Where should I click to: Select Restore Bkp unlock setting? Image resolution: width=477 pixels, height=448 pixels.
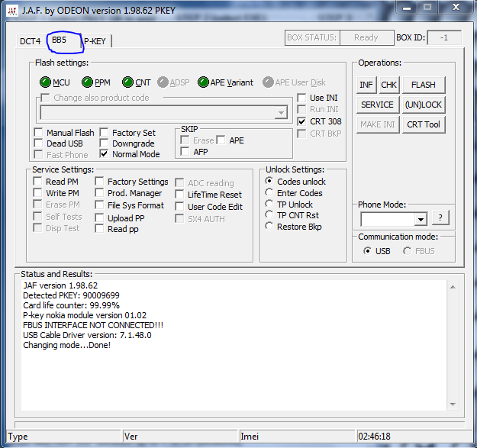coord(269,226)
